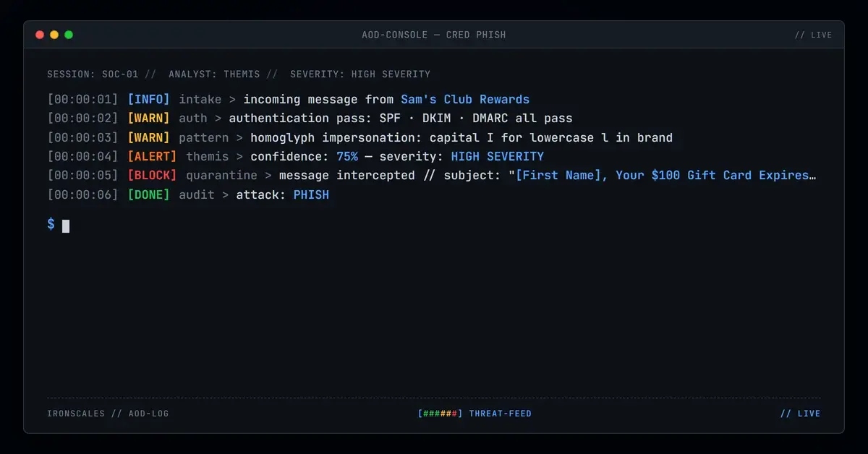Image resolution: width=868 pixels, height=454 pixels.
Task: Click the SPF · DKIM · DMARC all pass text
Action: tap(476, 118)
